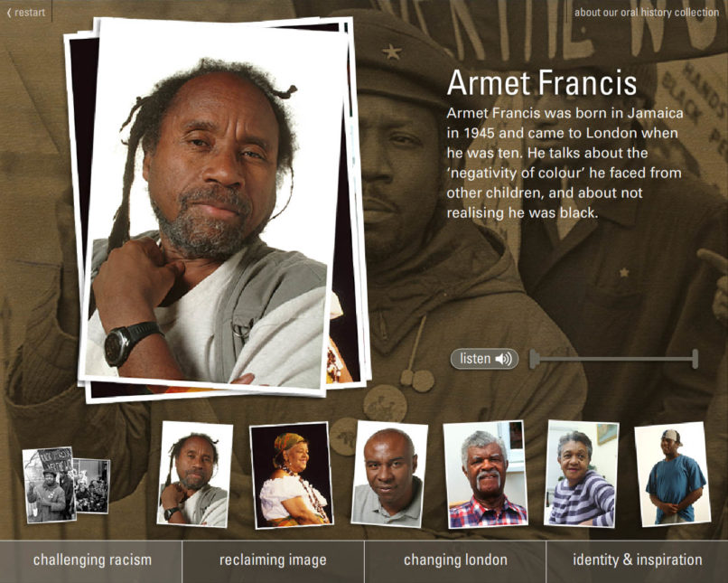Select the Armet Francis small portrait thumbnail
Image resolution: width=728 pixels, height=583 pixels.
(195, 474)
